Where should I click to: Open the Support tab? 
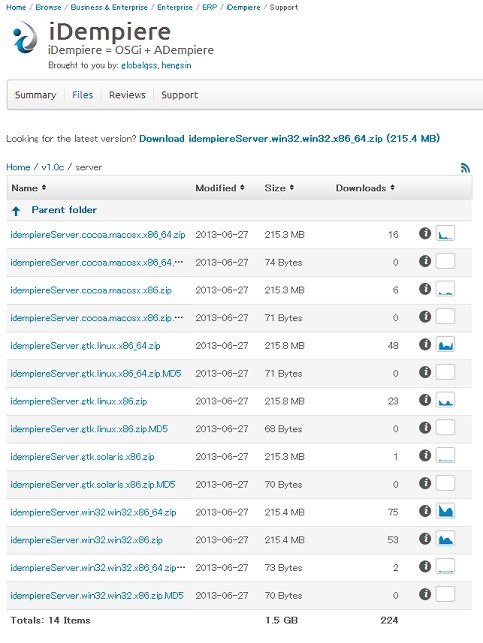180,95
